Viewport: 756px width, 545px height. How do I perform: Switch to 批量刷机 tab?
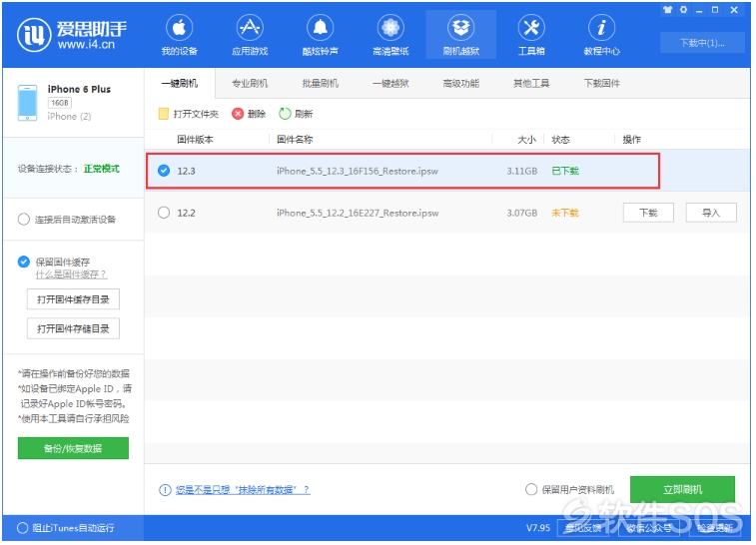pos(321,84)
